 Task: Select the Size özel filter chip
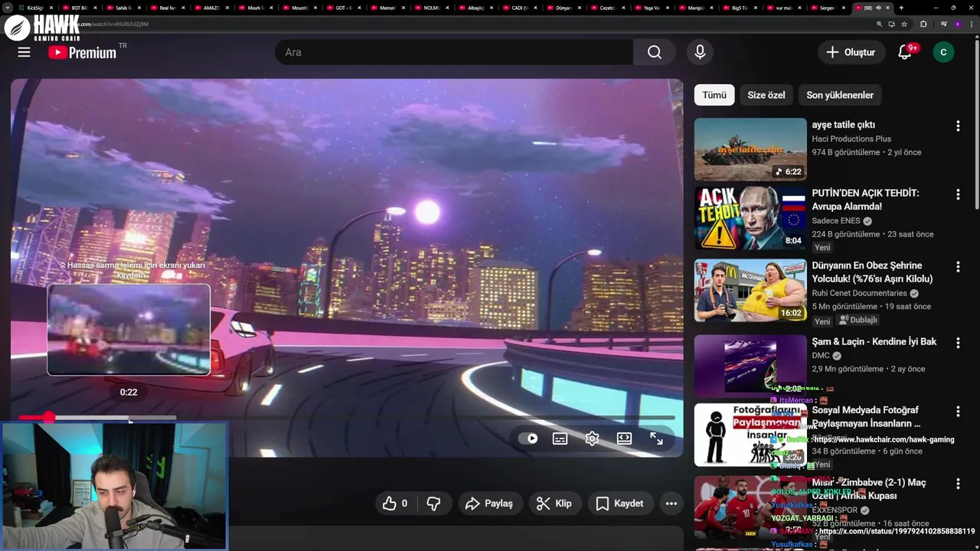(766, 95)
